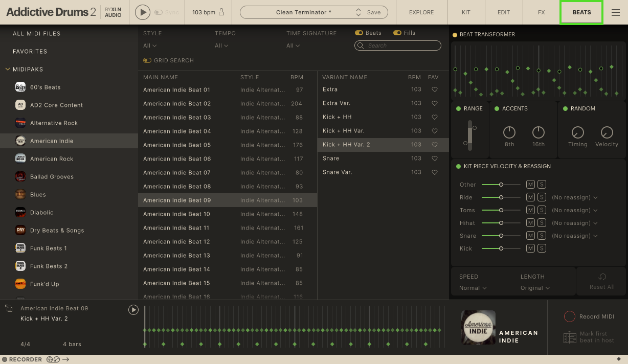Click the tempo lock icon beside 103 bpm
Screen dimensions: 628x364
click(221, 12)
